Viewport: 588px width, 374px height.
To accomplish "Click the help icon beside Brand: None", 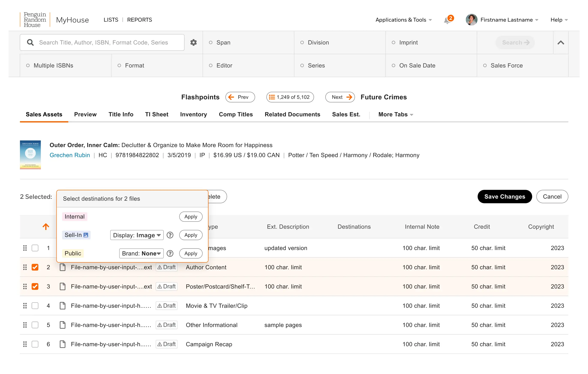I will (170, 253).
